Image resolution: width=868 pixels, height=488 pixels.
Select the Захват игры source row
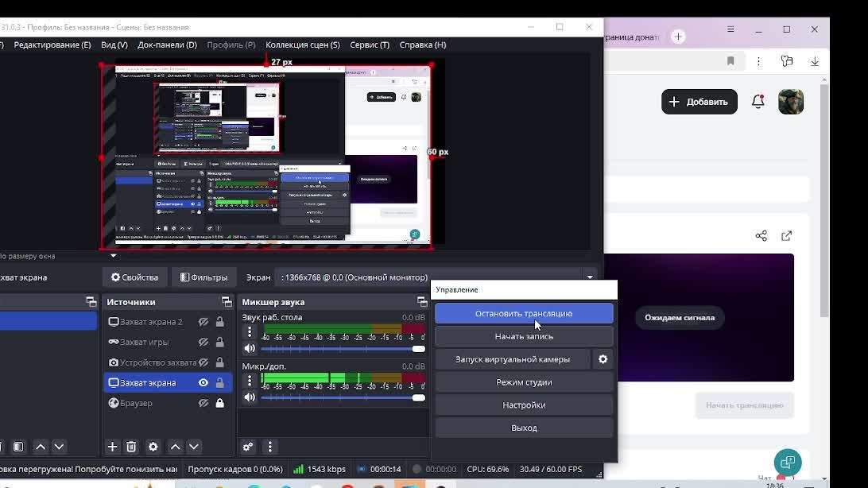coord(168,342)
